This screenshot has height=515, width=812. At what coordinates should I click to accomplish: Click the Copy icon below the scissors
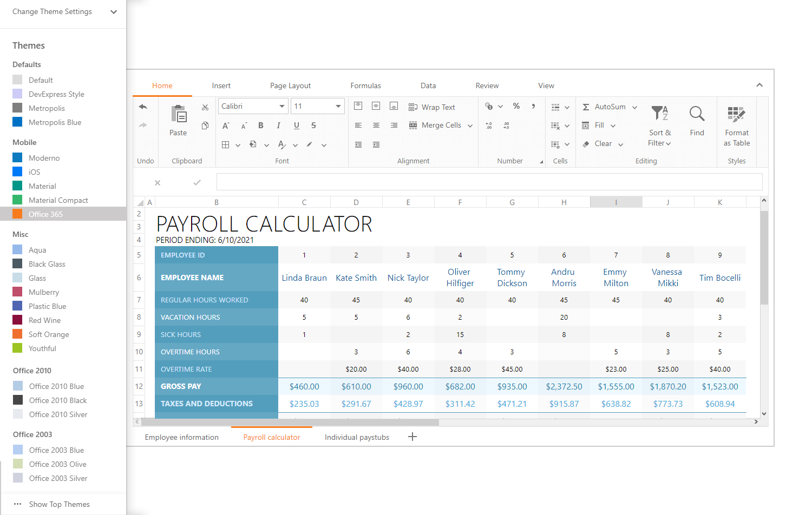coord(205,125)
